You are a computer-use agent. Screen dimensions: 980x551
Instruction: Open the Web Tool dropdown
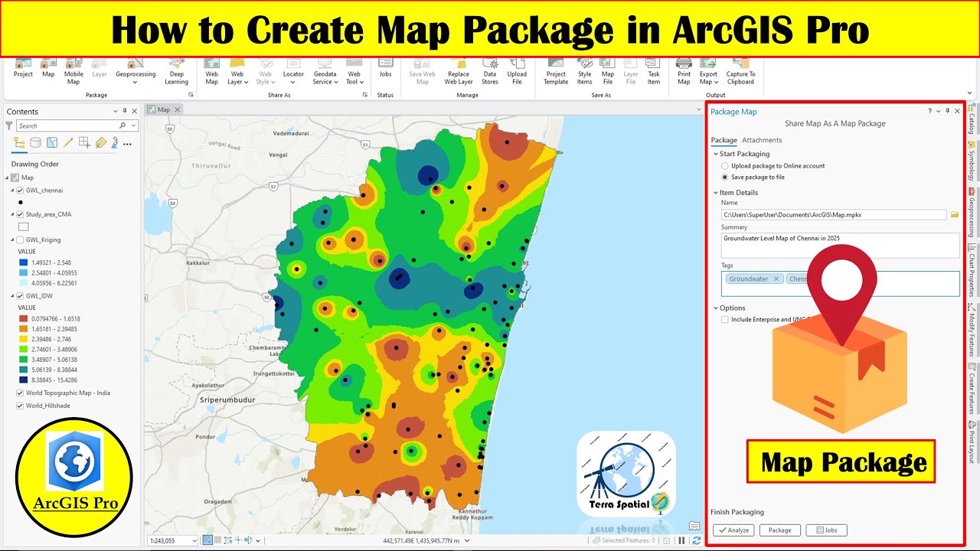point(353,71)
